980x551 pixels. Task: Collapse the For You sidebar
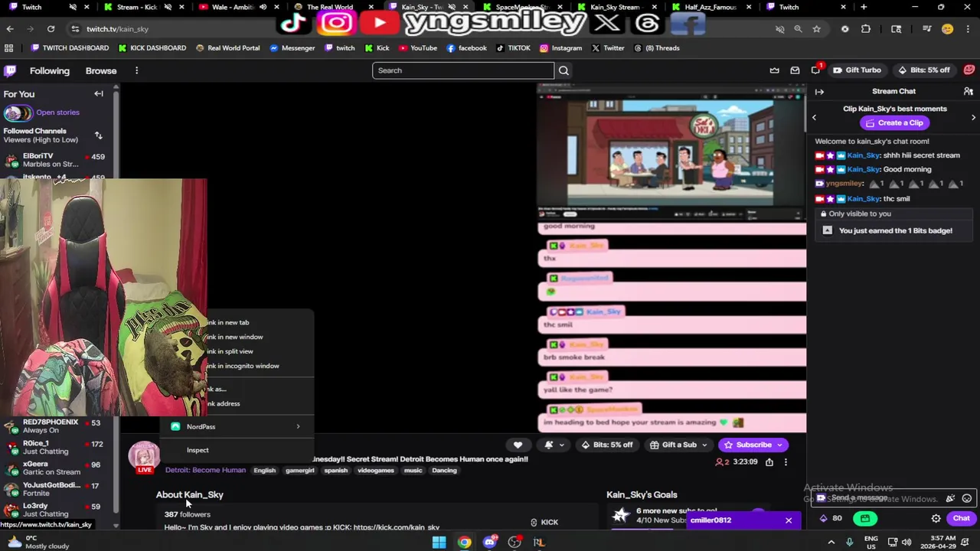coord(99,93)
